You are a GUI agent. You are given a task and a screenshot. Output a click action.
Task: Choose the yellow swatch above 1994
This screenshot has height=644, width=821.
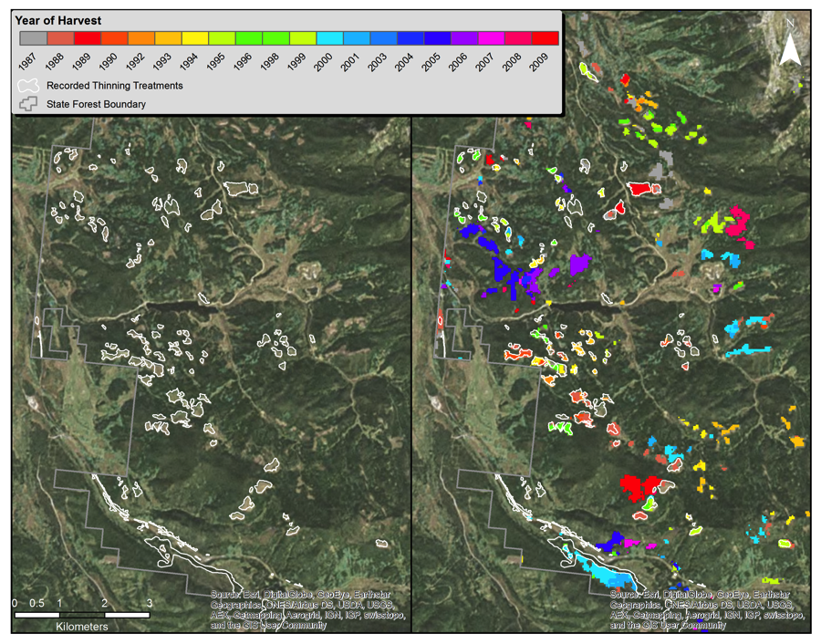[195, 38]
